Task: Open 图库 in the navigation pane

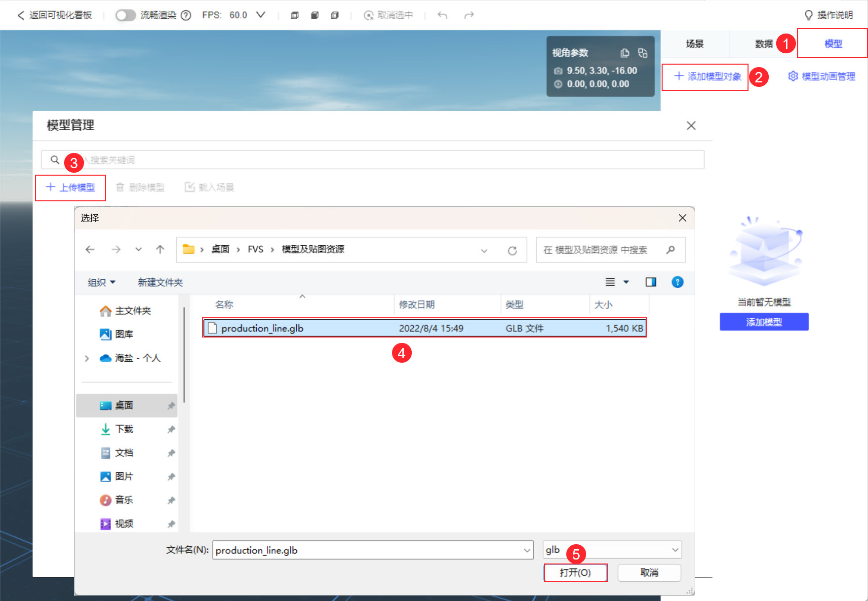Action: (117, 335)
